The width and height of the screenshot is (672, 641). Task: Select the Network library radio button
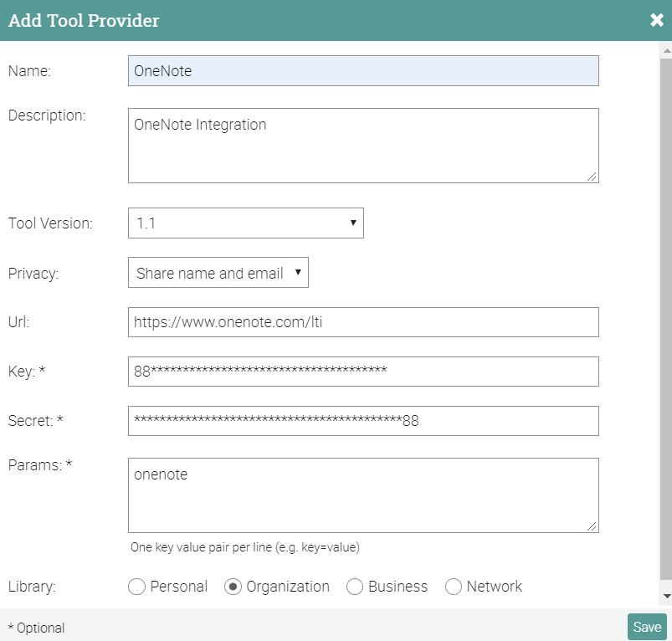point(454,587)
